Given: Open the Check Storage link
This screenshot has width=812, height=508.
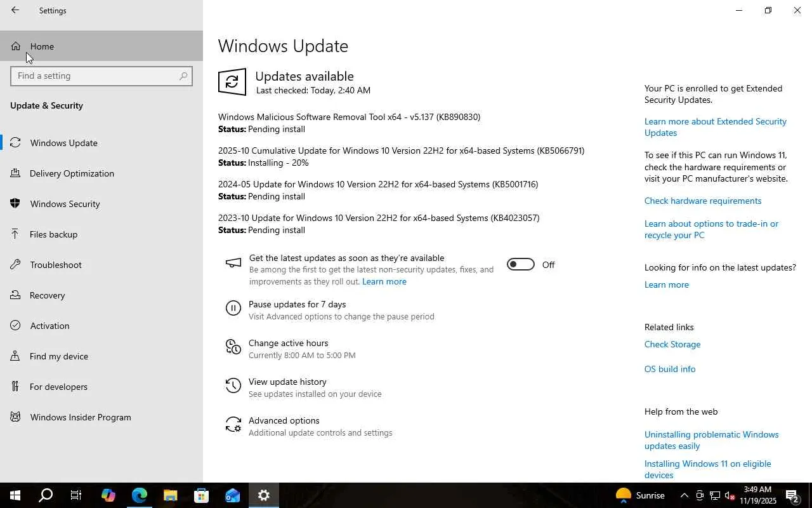Looking at the screenshot, I should [672, 344].
